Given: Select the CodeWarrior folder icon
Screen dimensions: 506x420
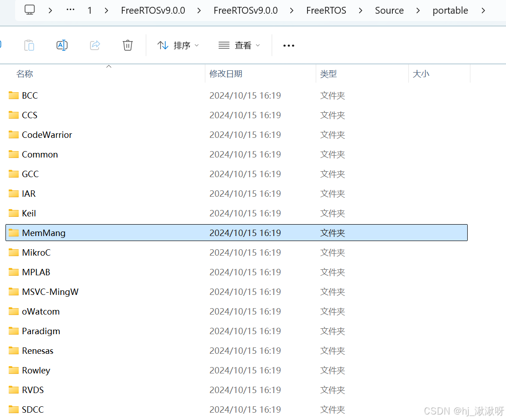Looking at the screenshot, I should (14, 135).
